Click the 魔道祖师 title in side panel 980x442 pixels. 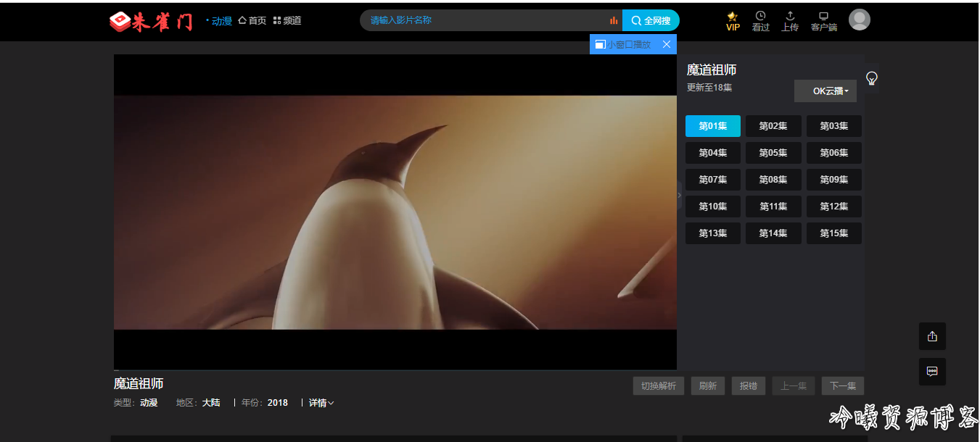click(x=712, y=70)
